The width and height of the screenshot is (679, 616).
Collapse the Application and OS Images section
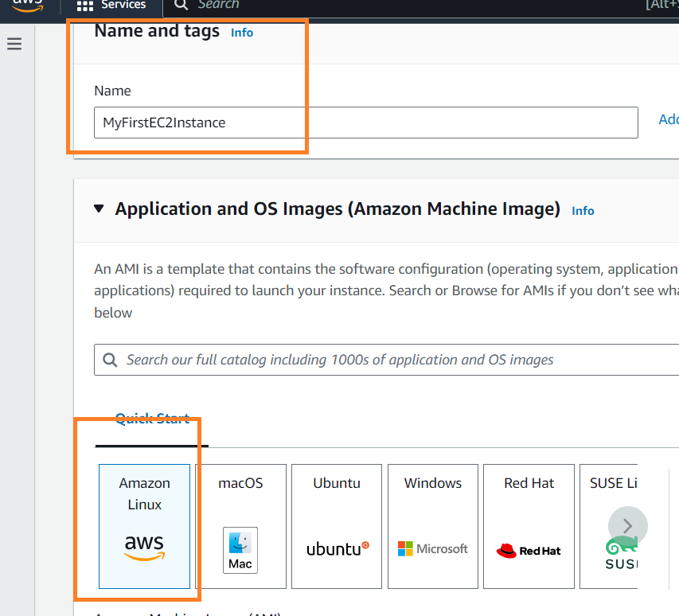tap(99, 209)
